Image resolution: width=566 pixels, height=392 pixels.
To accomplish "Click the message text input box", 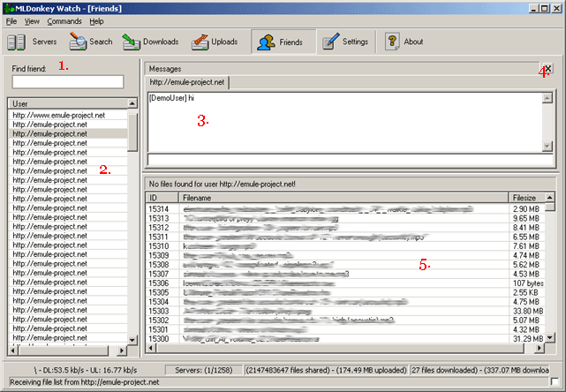I will point(349,160).
